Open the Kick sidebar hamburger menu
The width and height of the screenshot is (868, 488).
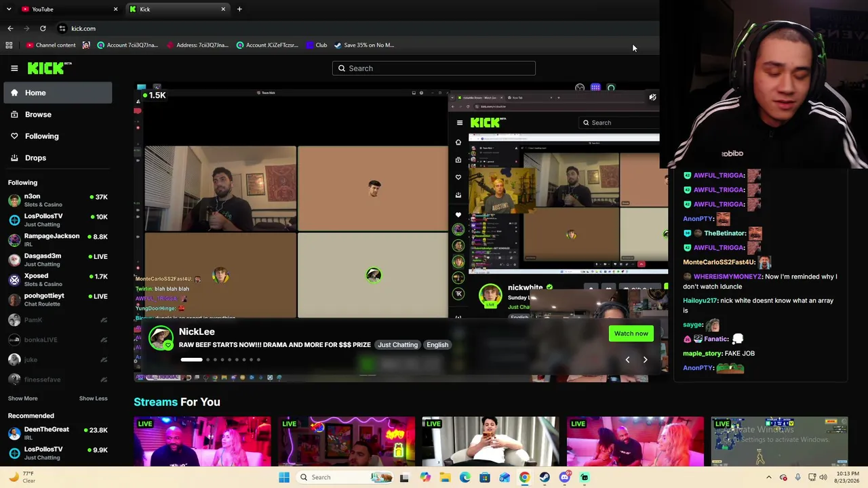(x=14, y=68)
